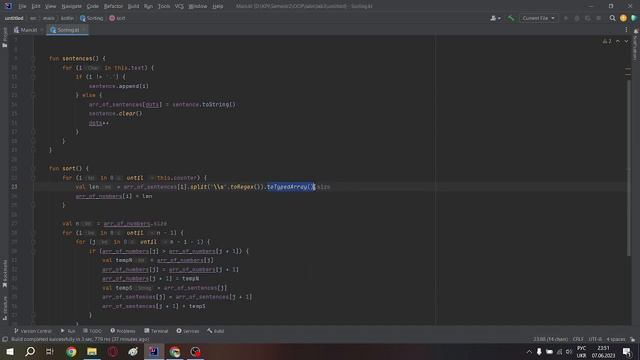Click the sort function breadcrumb
The image size is (640, 360).
(x=117, y=18)
